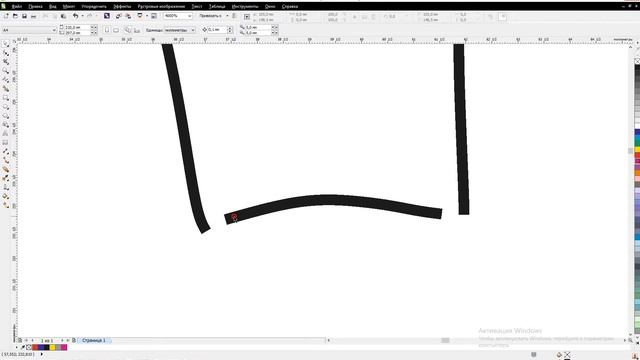Screen dimensions: 640x360
Task: Go to the previous page arrow
Action: (33, 340)
